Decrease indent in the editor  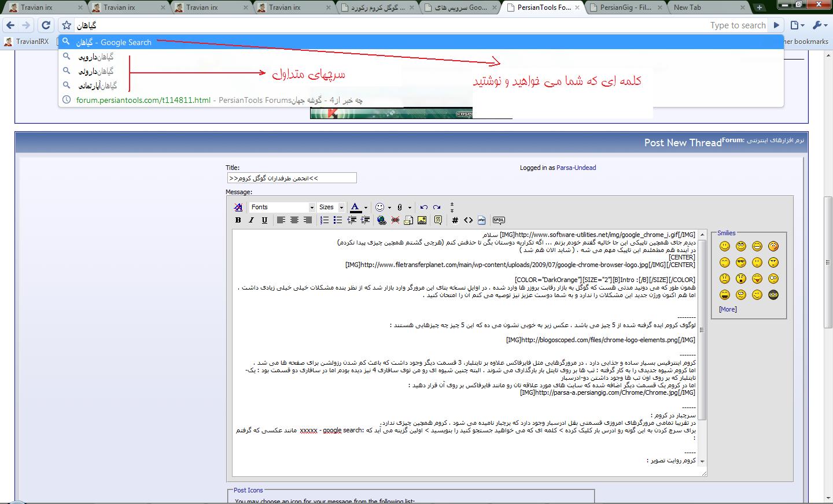coord(351,220)
